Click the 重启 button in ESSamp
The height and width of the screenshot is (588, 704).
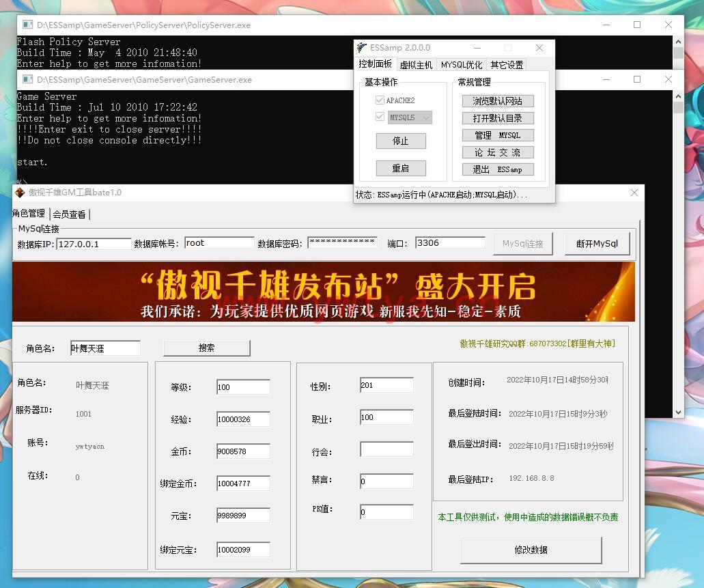click(401, 169)
